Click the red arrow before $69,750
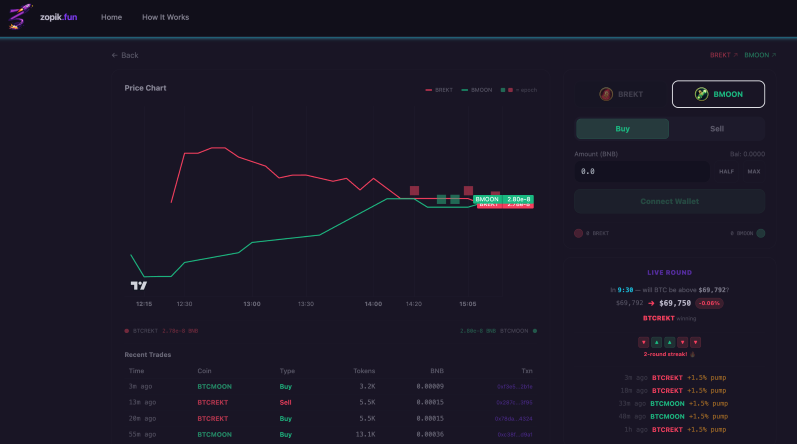797x444 pixels. 651,303
